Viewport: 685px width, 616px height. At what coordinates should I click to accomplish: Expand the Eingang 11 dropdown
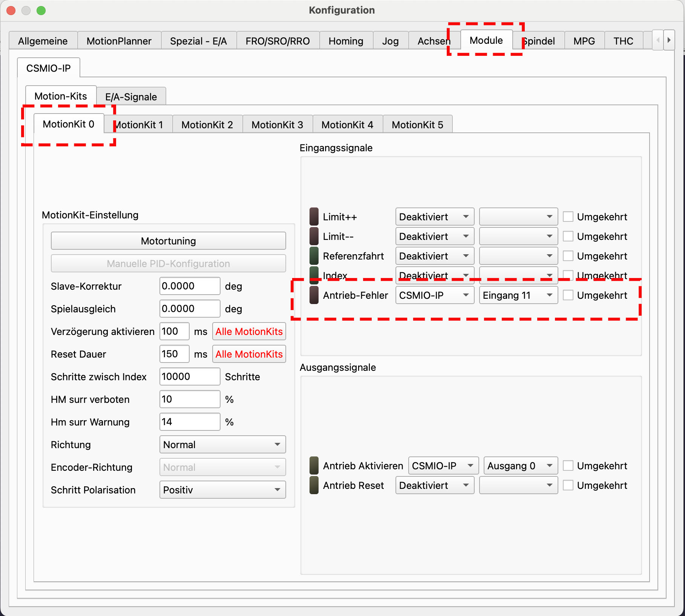coord(518,295)
